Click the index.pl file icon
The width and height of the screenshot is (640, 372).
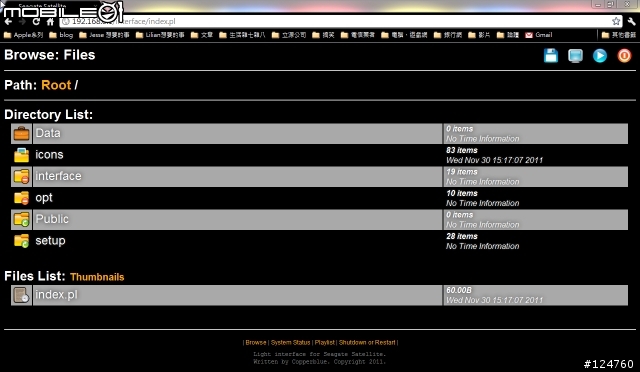21,295
